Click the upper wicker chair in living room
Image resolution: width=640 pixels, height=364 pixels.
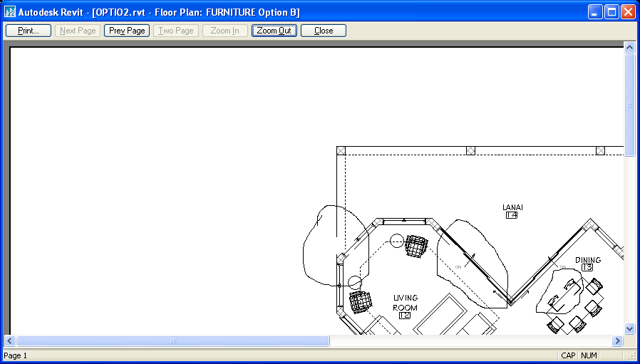pos(417,246)
